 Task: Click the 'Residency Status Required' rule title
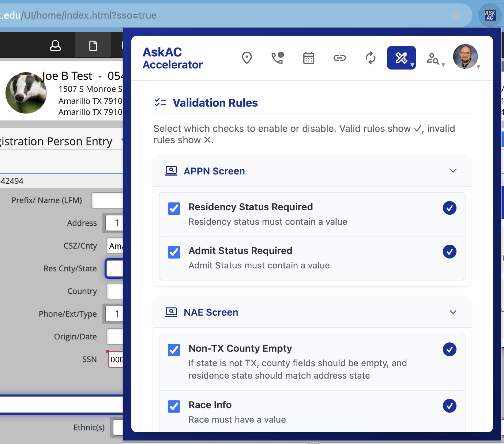tap(250, 207)
